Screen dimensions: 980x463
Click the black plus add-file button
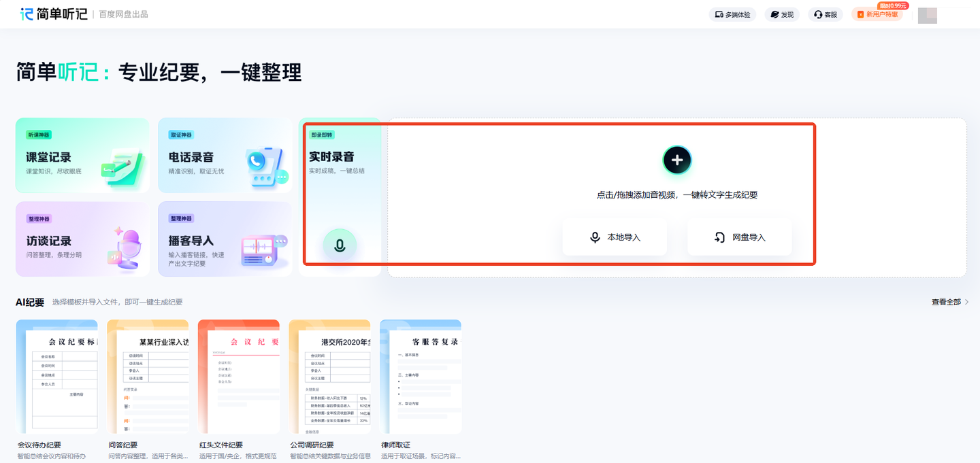click(x=677, y=160)
